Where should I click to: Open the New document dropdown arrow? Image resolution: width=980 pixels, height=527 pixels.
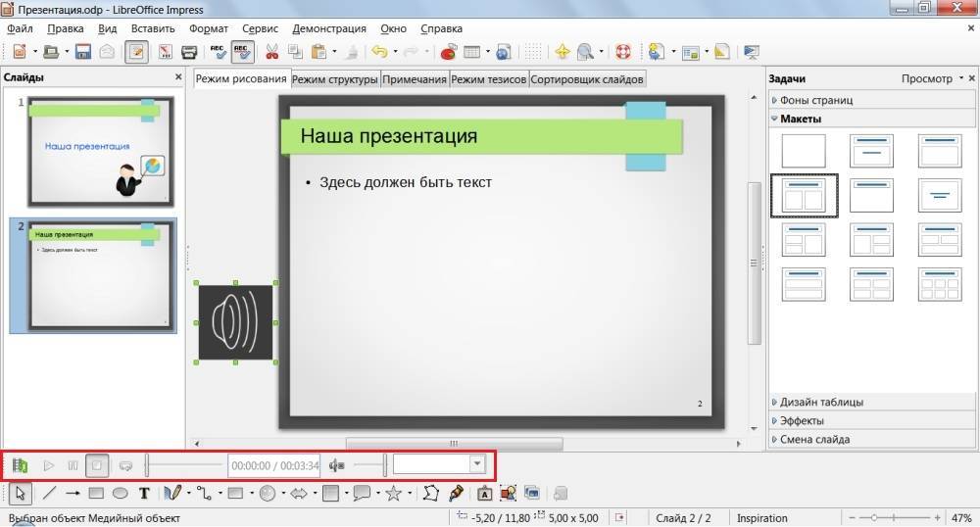(35, 52)
